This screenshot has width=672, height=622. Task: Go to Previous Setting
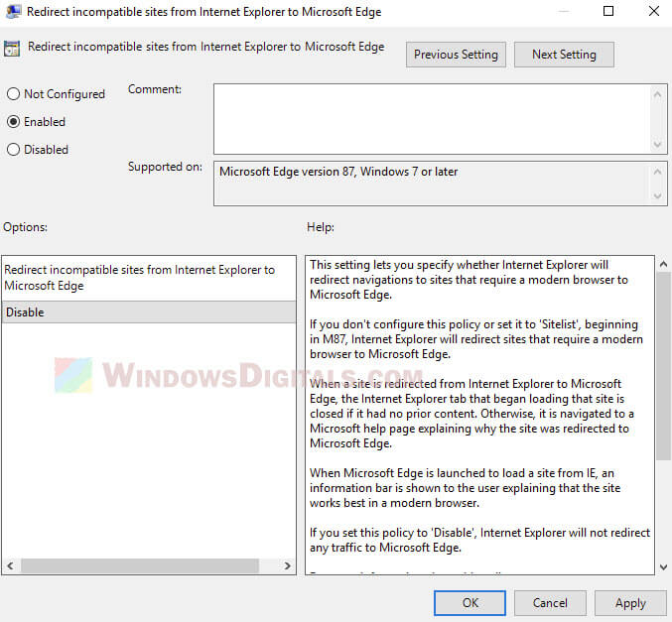click(x=456, y=55)
